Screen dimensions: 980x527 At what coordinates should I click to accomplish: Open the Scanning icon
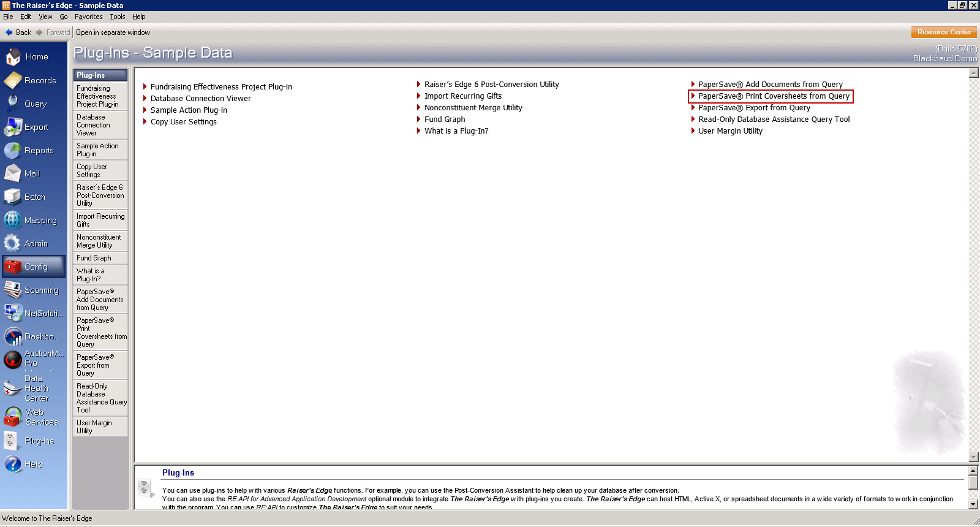13,290
